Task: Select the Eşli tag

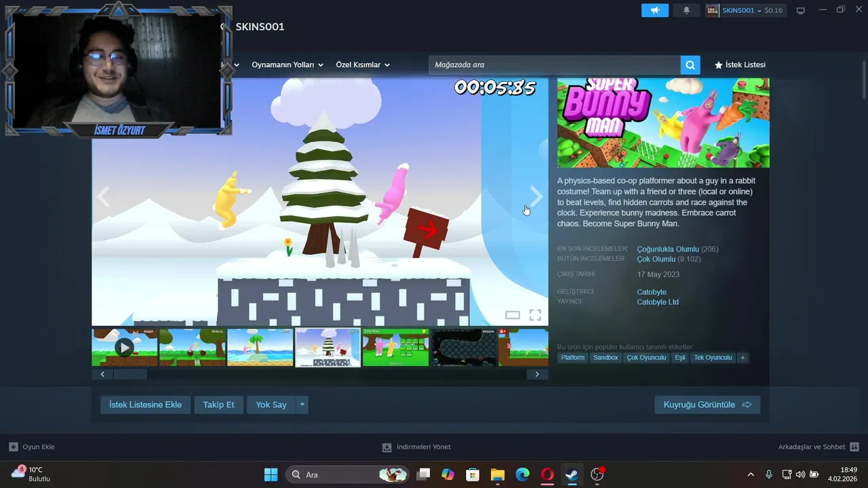Action: click(680, 357)
